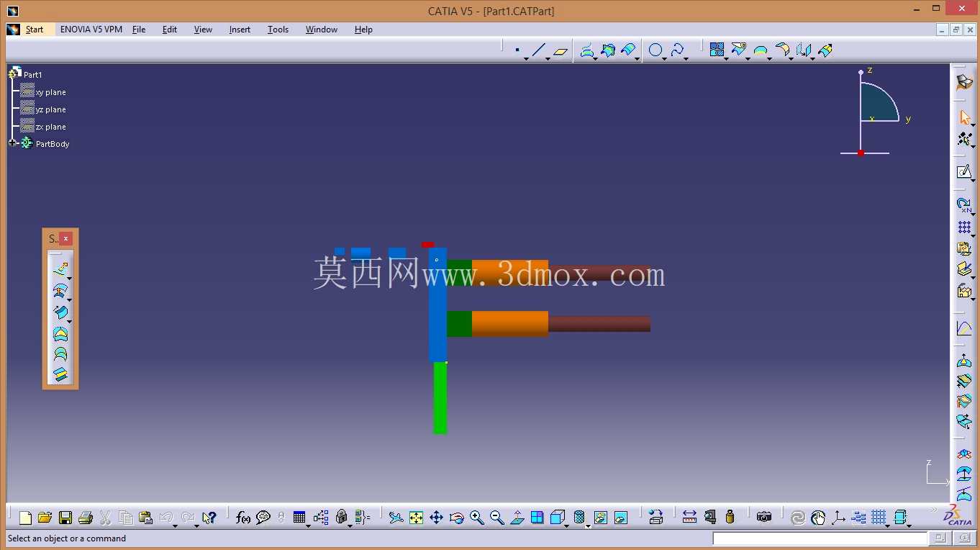Click the Formula f(x) icon
The width and height of the screenshot is (980, 550).
pyautogui.click(x=243, y=517)
